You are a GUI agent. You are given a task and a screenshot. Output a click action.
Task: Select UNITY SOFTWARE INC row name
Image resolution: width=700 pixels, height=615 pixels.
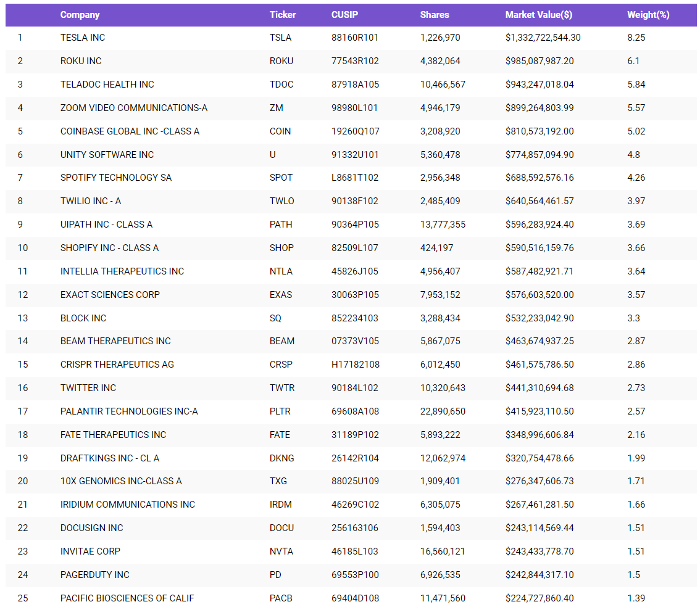(107, 154)
